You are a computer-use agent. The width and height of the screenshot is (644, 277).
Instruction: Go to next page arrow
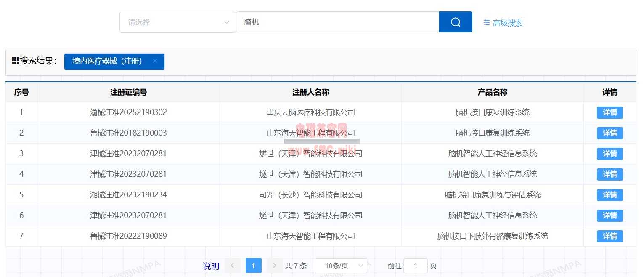tap(275, 266)
